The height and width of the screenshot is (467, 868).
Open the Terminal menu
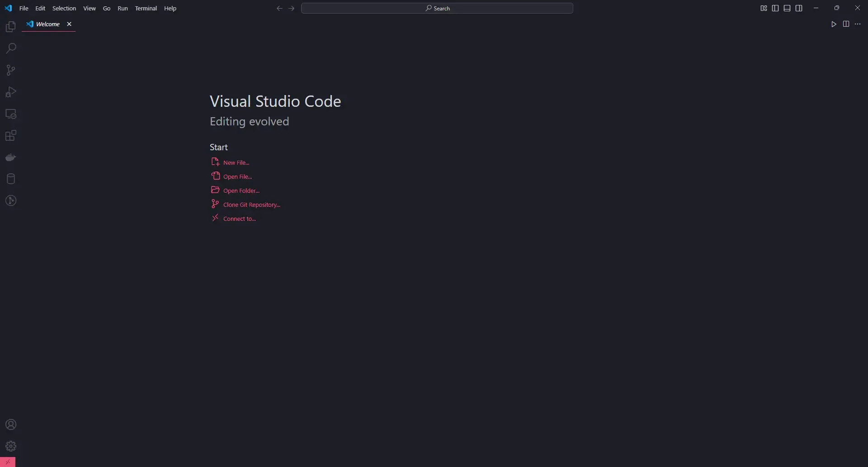click(x=146, y=8)
